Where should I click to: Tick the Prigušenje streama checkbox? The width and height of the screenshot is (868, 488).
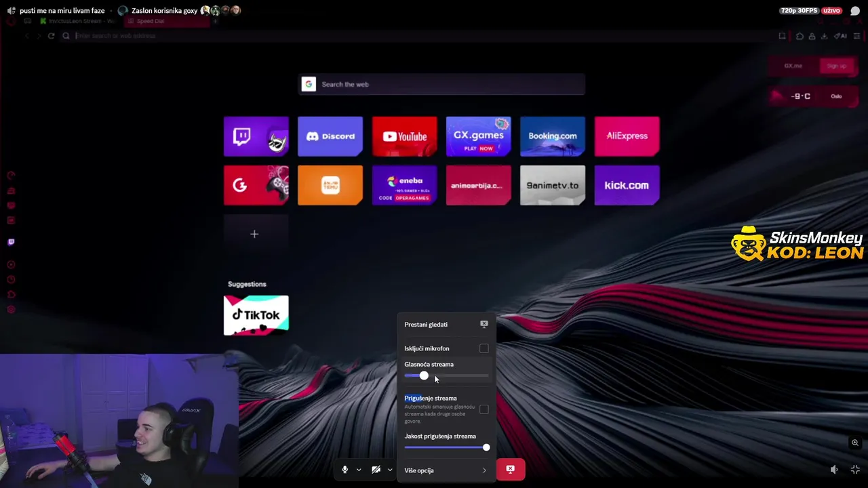pyautogui.click(x=484, y=409)
